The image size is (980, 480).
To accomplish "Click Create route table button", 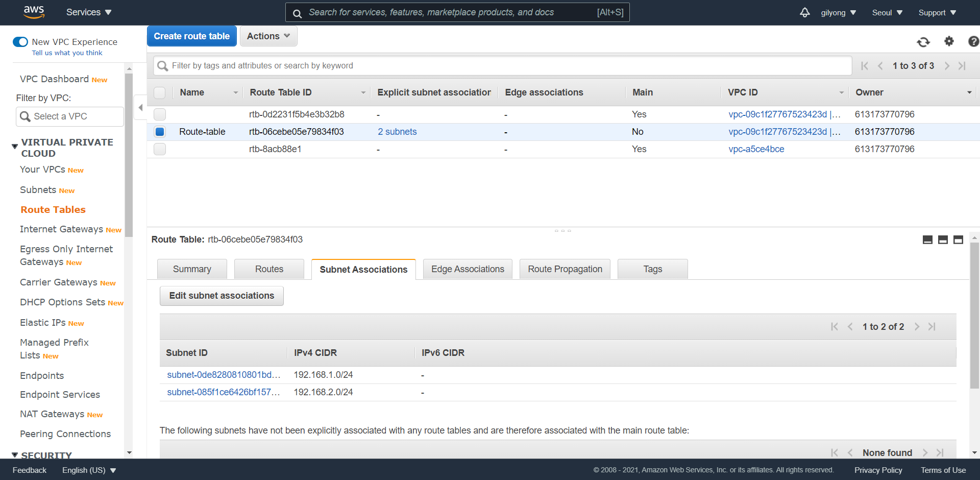I will pyautogui.click(x=192, y=36).
